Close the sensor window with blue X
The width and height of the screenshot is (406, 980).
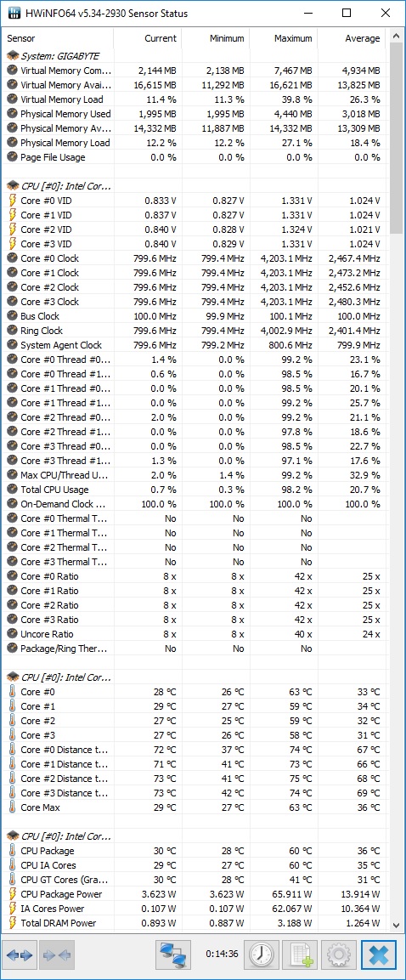379,955
